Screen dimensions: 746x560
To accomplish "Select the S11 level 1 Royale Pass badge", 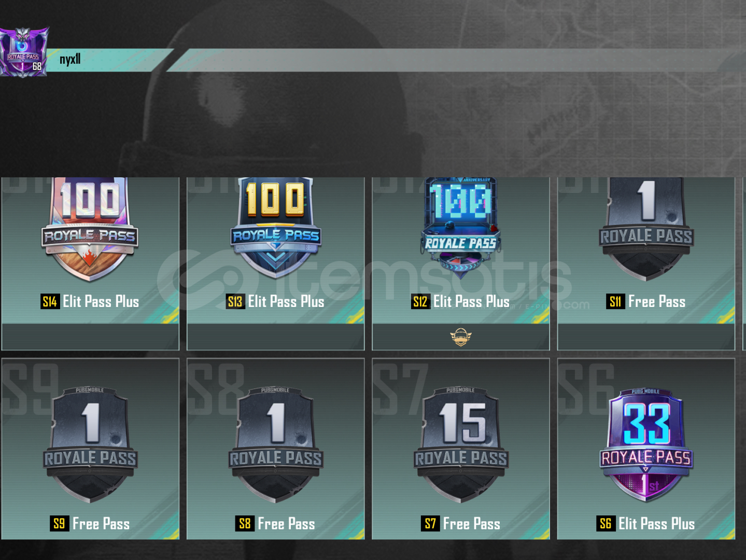I will click(x=646, y=229).
